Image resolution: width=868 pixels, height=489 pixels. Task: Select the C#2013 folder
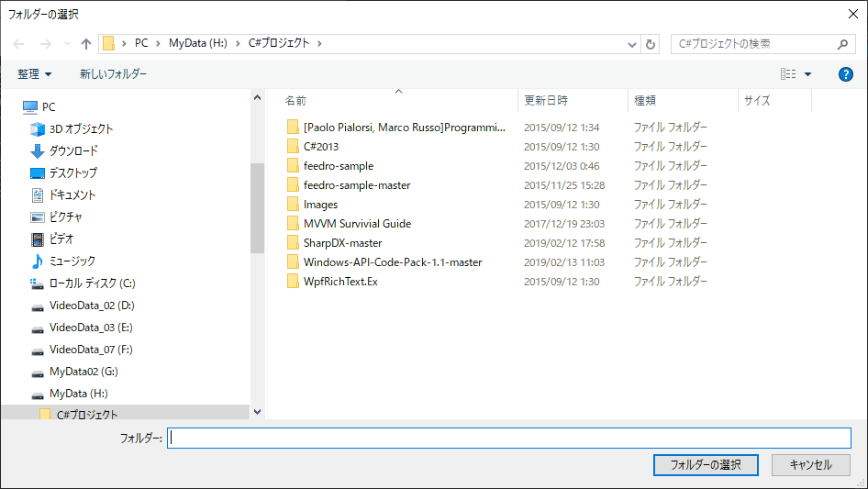click(321, 147)
